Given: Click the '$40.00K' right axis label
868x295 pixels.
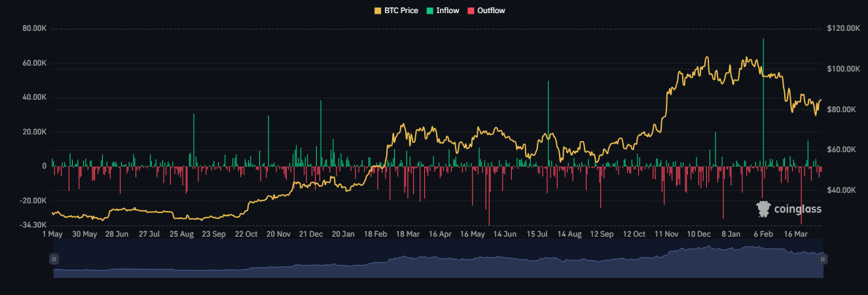Looking at the screenshot, I should (x=841, y=190).
